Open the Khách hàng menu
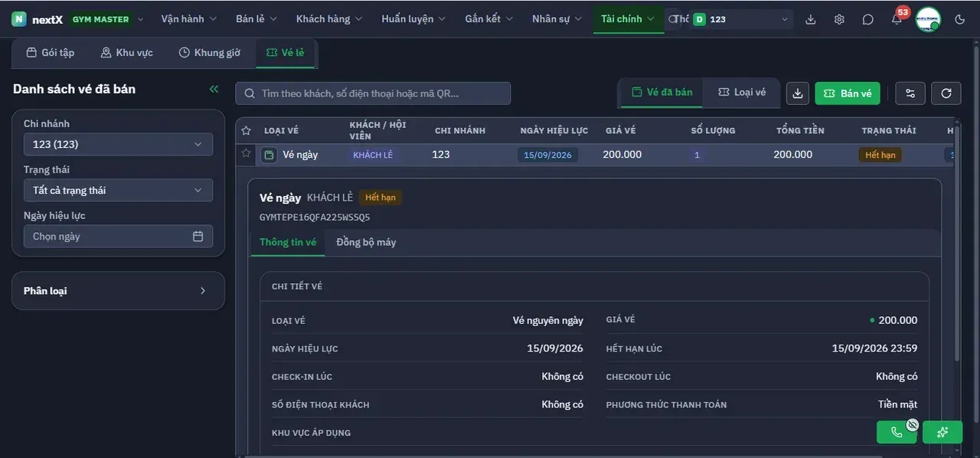This screenshot has width=980, height=458. click(329, 19)
